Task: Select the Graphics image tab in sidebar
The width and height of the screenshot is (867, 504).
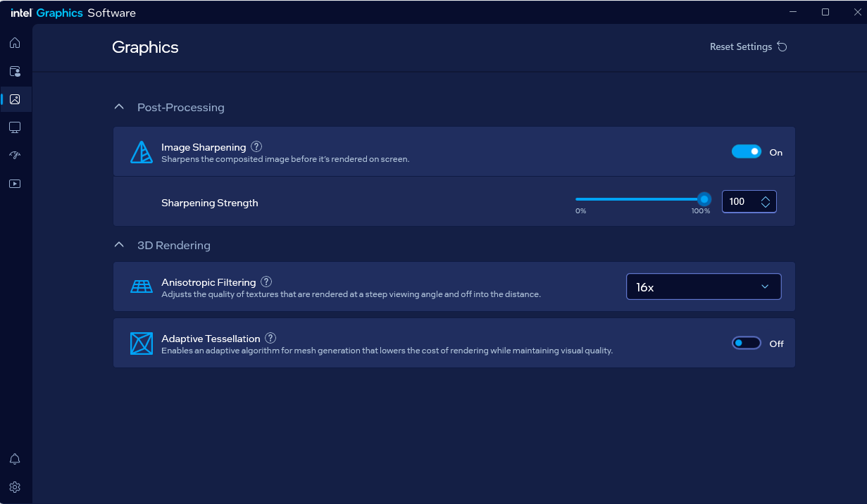Action: [15, 99]
